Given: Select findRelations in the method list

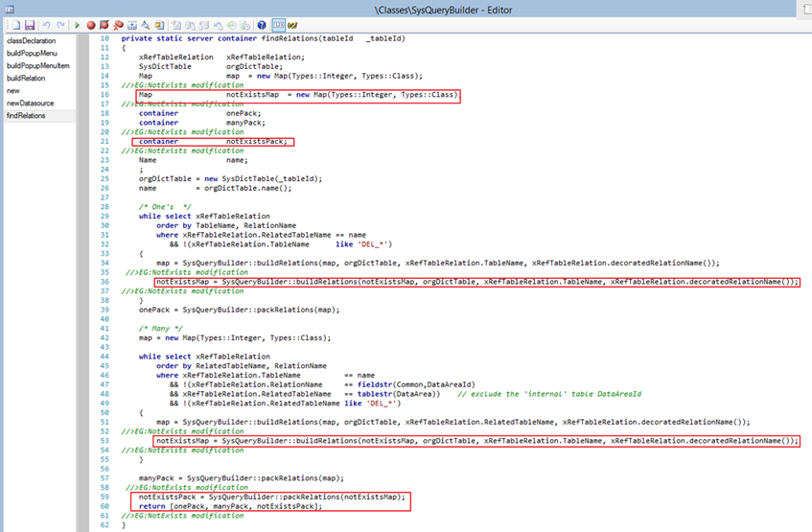Looking at the screenshot, I should click(26, 116).
